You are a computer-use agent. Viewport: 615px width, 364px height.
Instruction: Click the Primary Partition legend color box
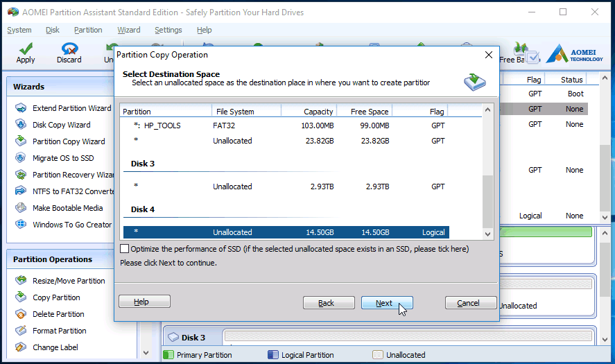pos(168,355)
